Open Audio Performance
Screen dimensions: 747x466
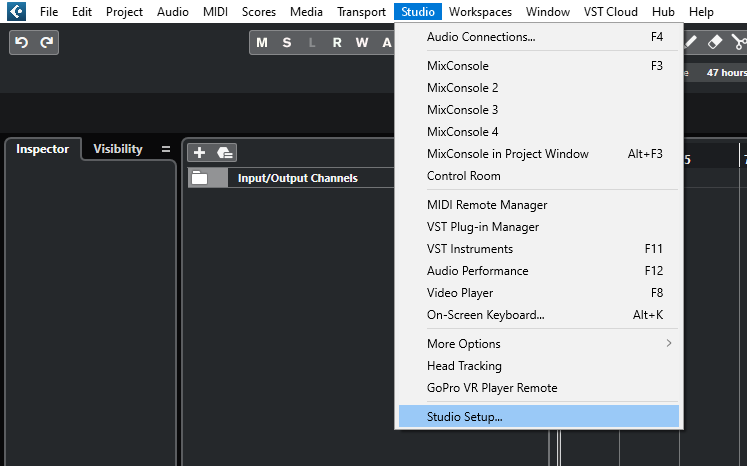coord(539,271)
